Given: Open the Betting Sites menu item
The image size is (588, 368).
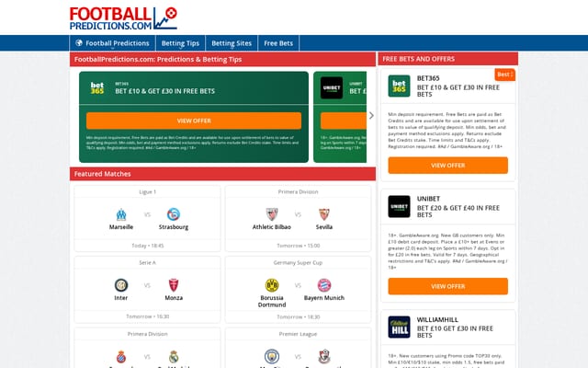Looking at the screenshot, I should point(232,43).
